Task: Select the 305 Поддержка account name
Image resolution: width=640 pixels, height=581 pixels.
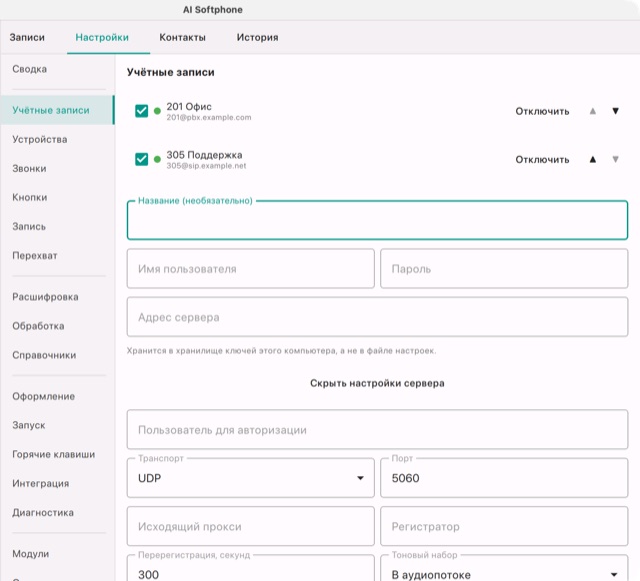Action: click(x=204, y=155)
